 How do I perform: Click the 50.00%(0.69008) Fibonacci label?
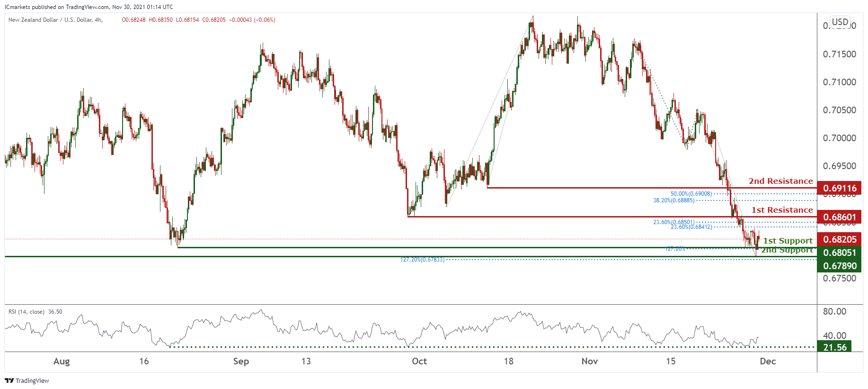[x=691, y=194]
